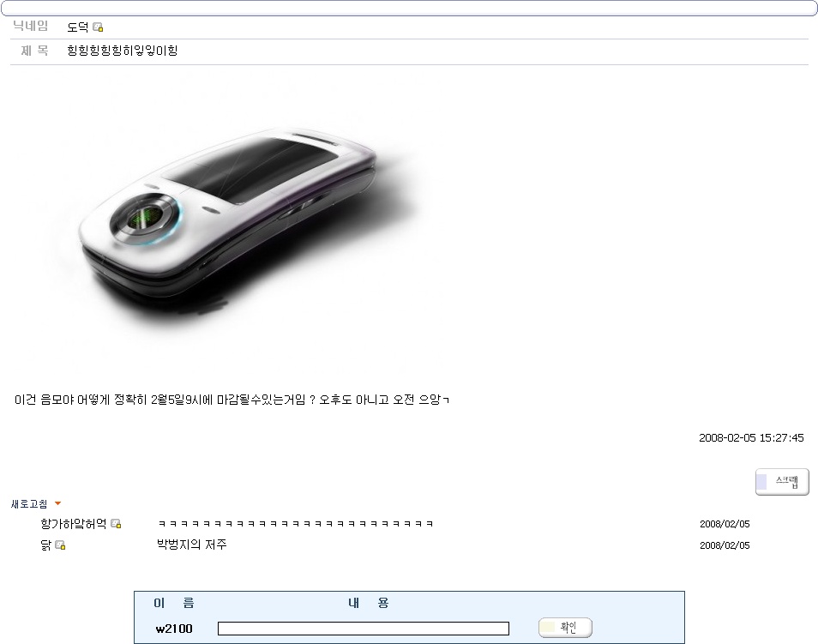Click commenter name 닭
Screen dimensions: 818x644
46,545
